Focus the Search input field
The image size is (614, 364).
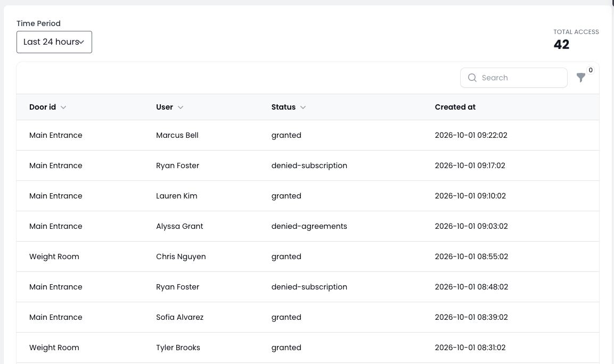click(514, 78)
